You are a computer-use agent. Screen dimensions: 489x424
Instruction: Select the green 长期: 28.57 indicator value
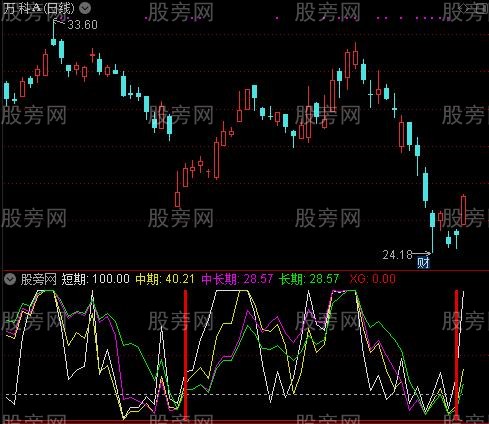[309, 279]
